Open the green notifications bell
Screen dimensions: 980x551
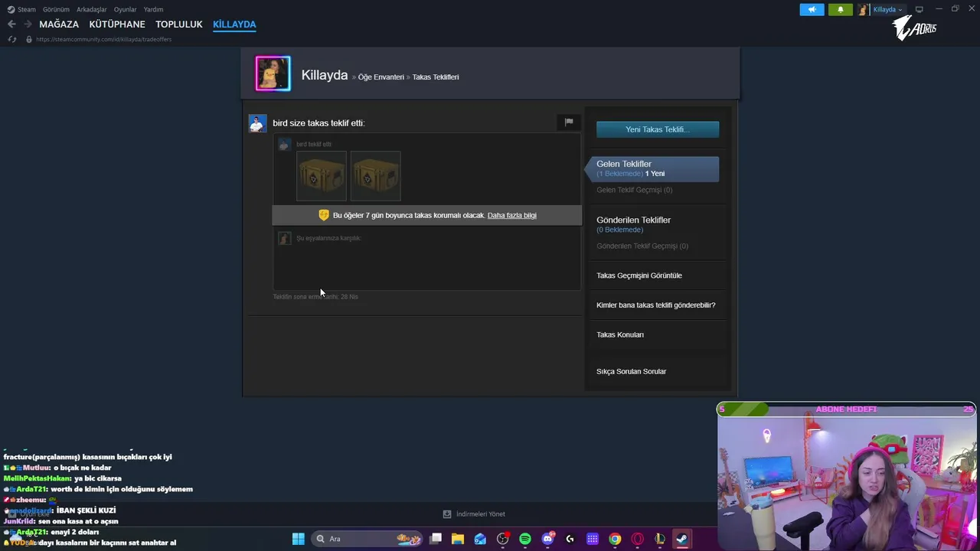pos(840,9)
